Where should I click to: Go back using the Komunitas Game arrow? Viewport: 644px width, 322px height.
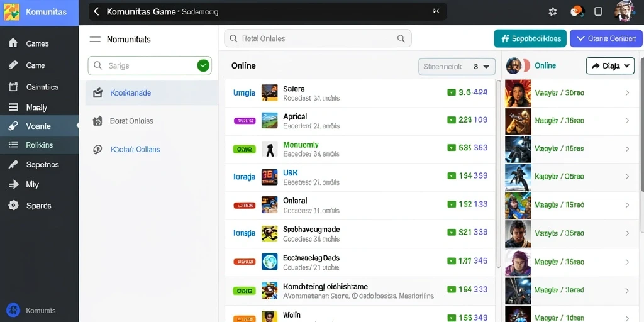[x=96, y=11]
